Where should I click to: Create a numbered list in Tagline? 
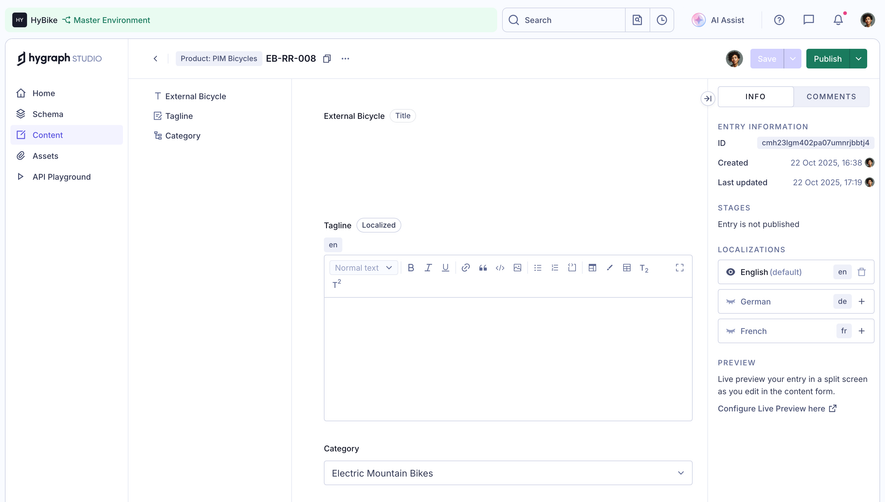pyautogui.click(x=555, y=268)
